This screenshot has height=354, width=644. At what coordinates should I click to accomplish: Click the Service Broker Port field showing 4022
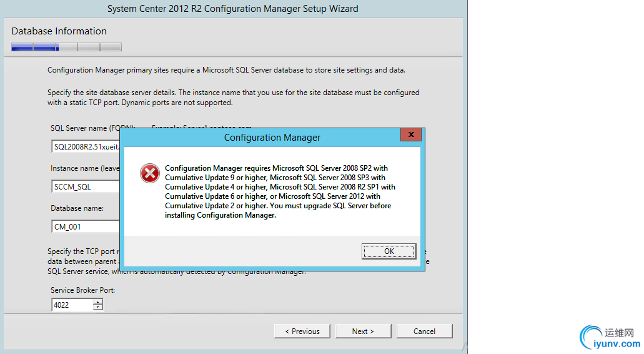[x=72, y=305]
